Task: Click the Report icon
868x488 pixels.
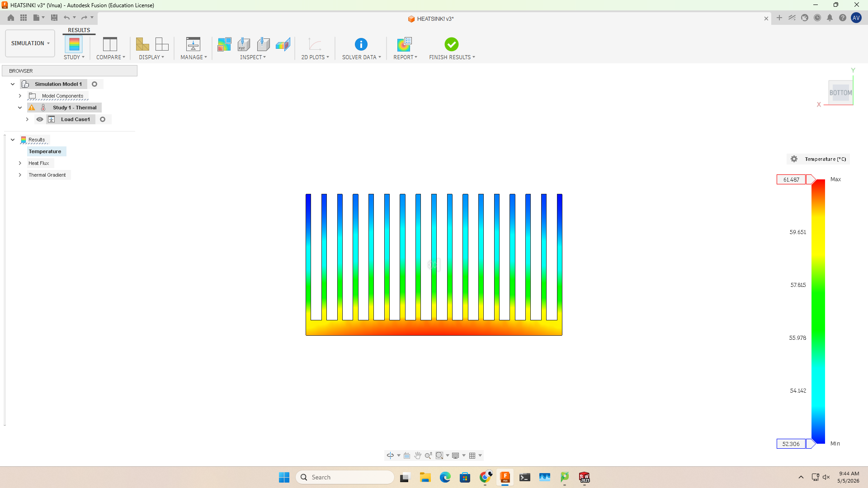Action: (x=405, y=44)
